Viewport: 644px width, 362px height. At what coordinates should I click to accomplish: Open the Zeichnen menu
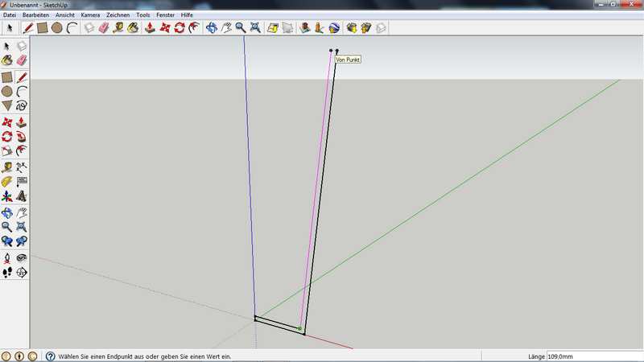118,15
